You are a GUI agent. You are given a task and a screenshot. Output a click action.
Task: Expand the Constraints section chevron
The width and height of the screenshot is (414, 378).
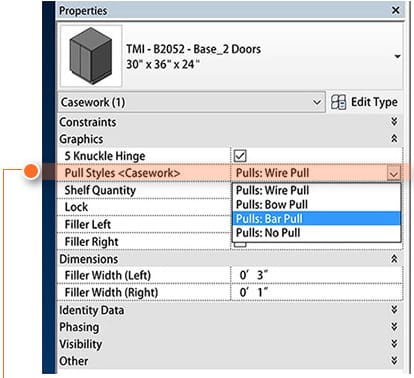click(394, 121)
